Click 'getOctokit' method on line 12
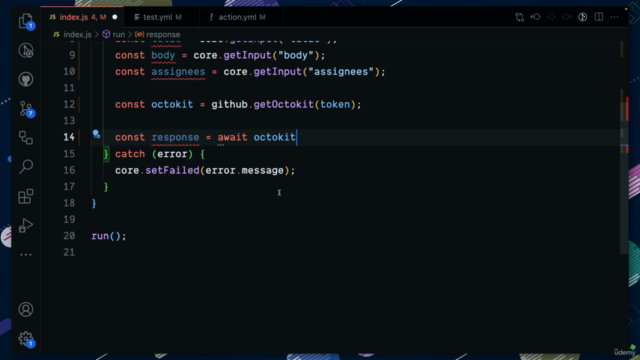The image size is (640, 360). tap(284, 104)
